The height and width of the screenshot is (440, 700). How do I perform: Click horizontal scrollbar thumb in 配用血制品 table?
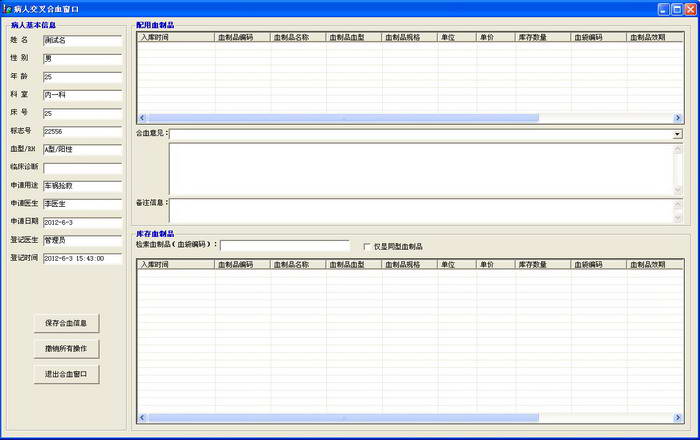tap(343, 118)
